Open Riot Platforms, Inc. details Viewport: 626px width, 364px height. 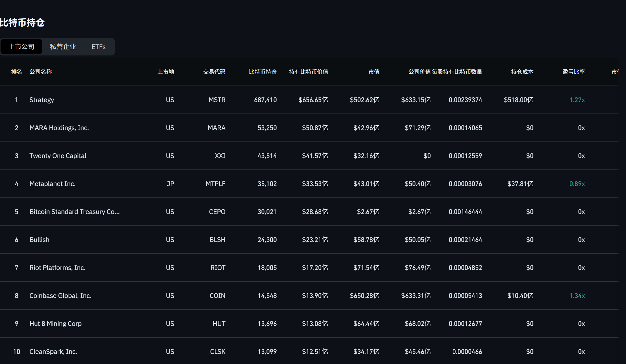(57, 268)
